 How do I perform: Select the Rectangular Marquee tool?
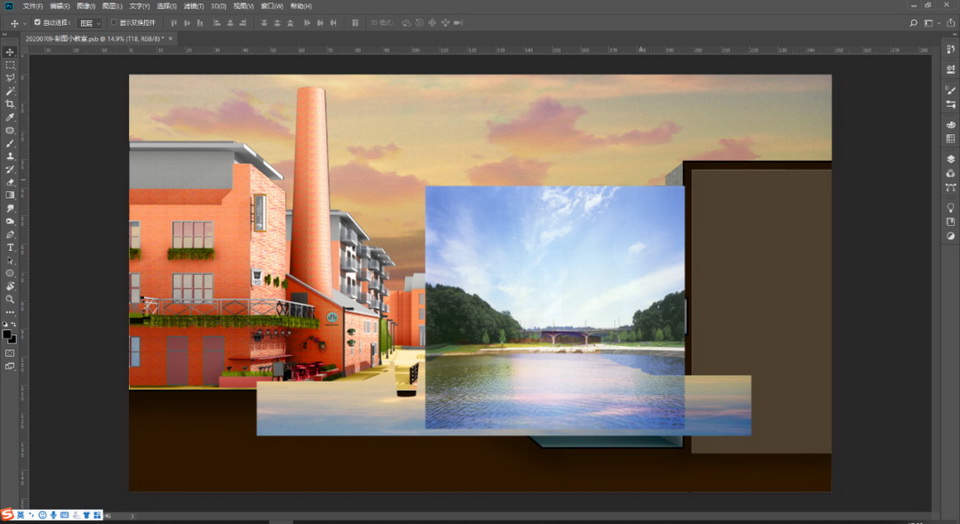point(10,65)
